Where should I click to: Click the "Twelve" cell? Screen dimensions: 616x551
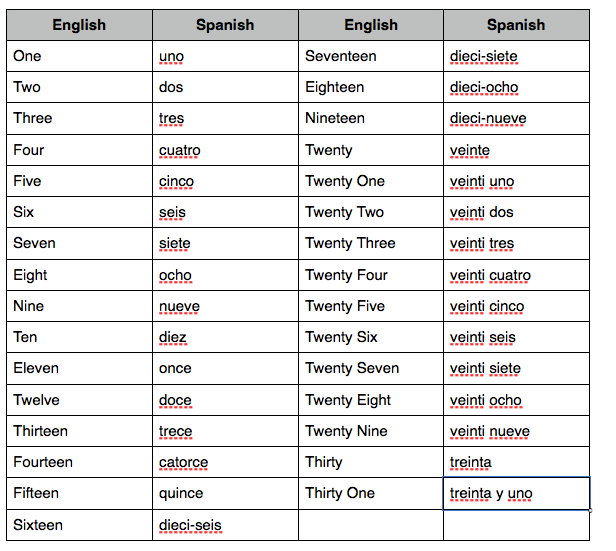(x=36, y=400)
